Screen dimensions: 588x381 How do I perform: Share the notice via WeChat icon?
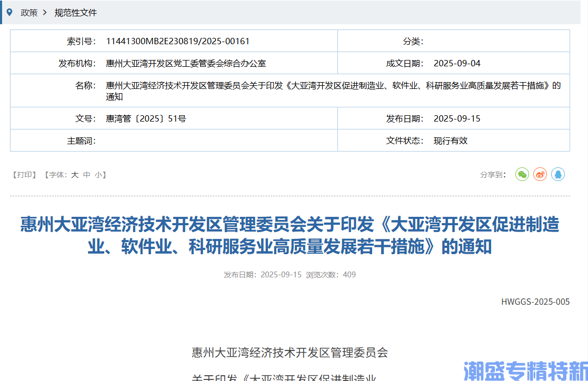point(522,174)
